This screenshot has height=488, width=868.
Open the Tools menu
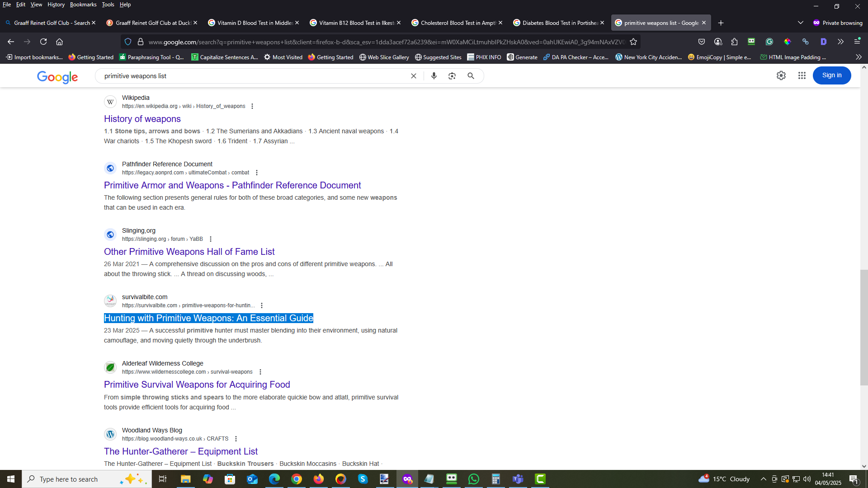coord(108,5)
